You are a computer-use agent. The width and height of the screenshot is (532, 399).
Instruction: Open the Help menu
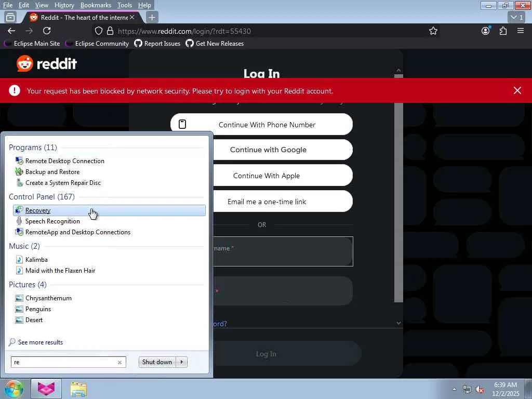144,5
